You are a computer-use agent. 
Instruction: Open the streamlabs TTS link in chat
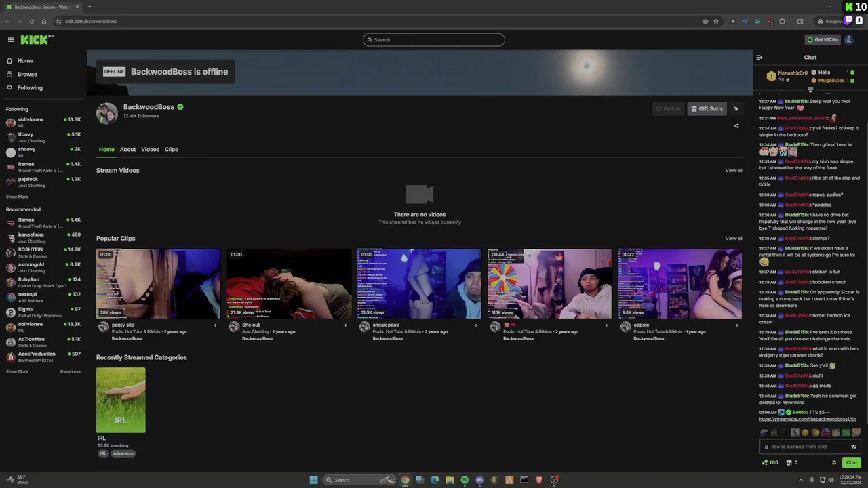(x=808, y=419)
